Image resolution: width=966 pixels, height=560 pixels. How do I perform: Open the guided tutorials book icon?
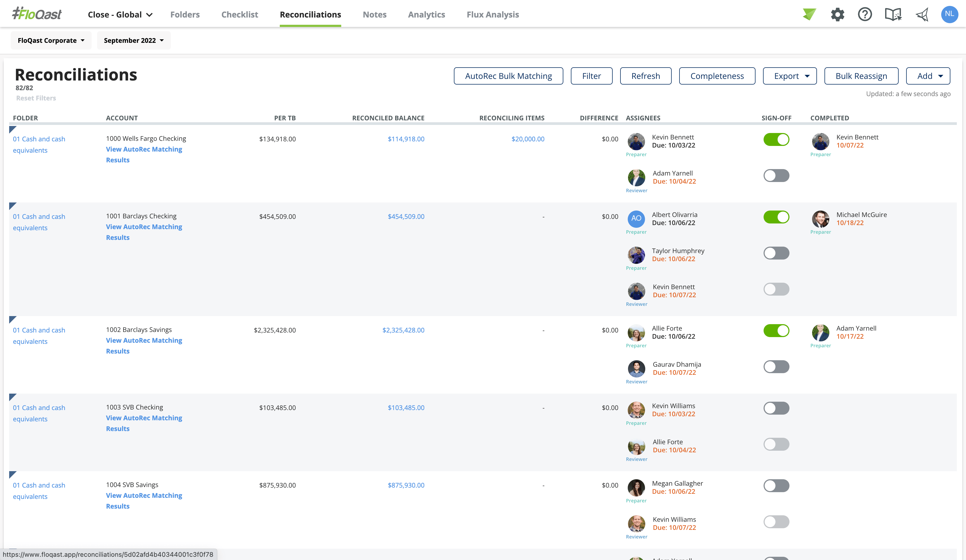[x=893, y=14]
